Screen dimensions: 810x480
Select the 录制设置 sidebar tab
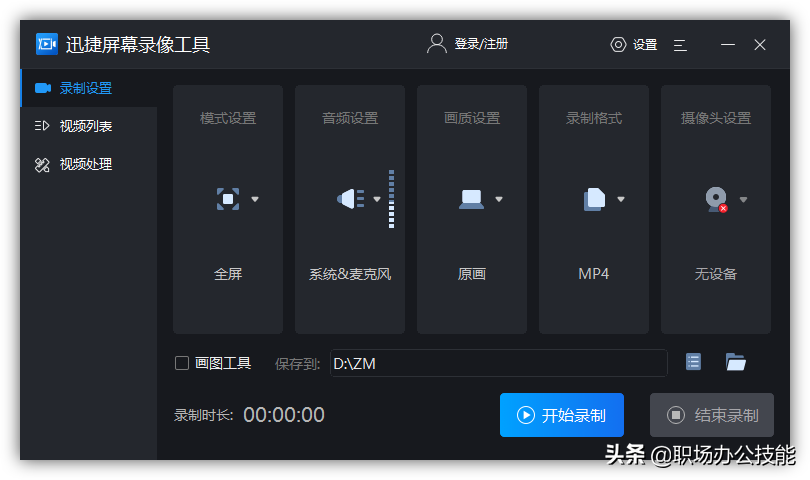pos(88,88)
